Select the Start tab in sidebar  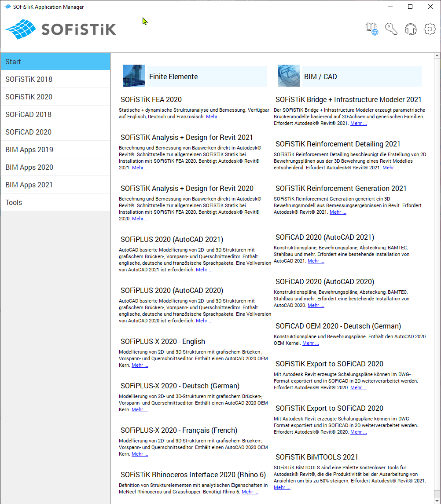[55, 62]
